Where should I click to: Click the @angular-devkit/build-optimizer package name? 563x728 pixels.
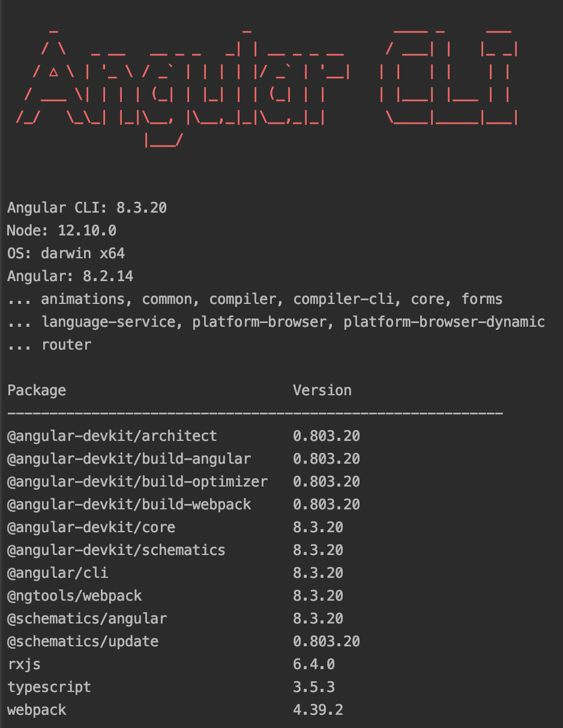pyautogui.click(x=137, y=482)
